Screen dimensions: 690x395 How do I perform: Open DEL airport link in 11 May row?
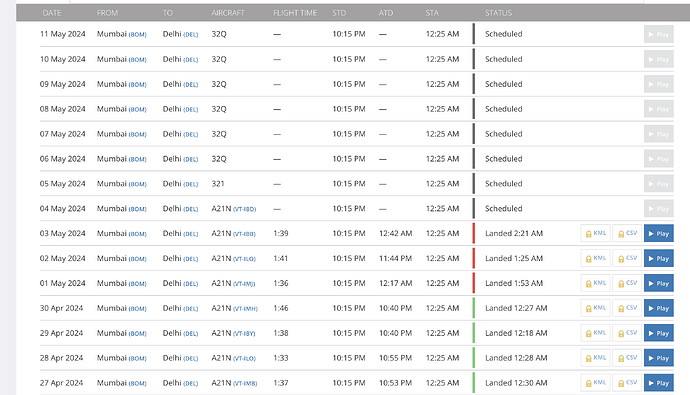pos(191,35)
